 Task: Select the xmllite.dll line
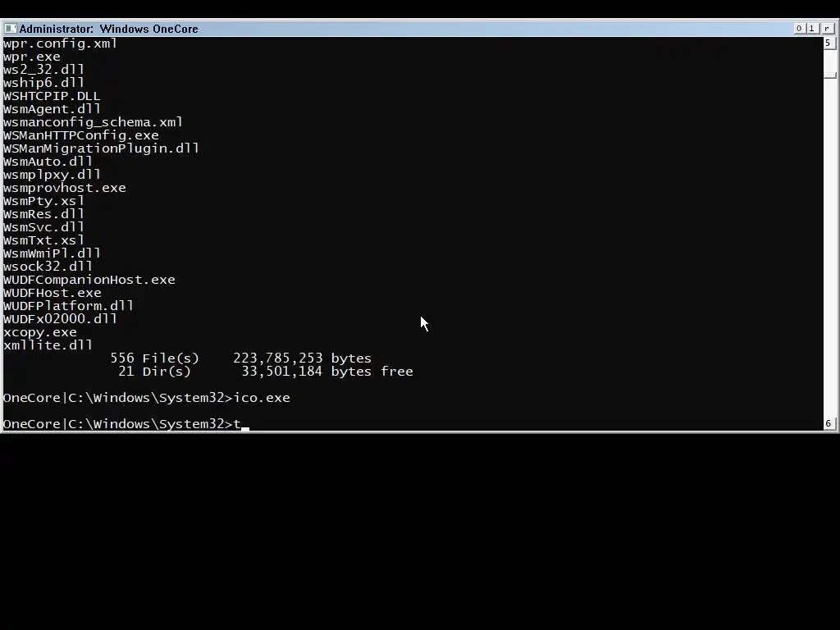[x=48, y=345]
